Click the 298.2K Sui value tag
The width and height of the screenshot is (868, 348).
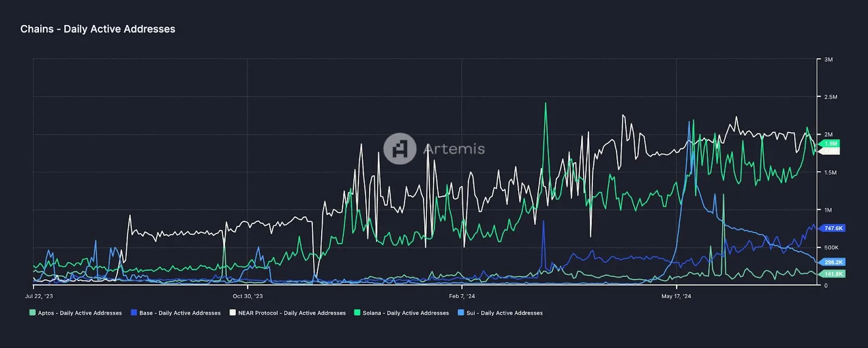coord(833,262)
